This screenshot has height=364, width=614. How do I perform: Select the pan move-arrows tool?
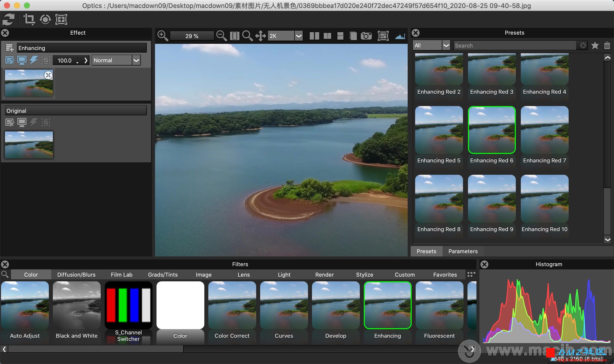click(260, 36)
